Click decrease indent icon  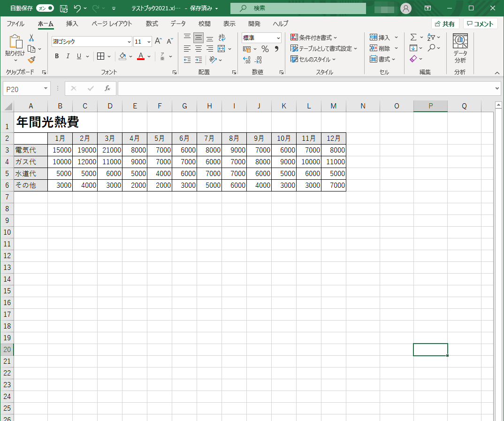(x=187, y=60)
